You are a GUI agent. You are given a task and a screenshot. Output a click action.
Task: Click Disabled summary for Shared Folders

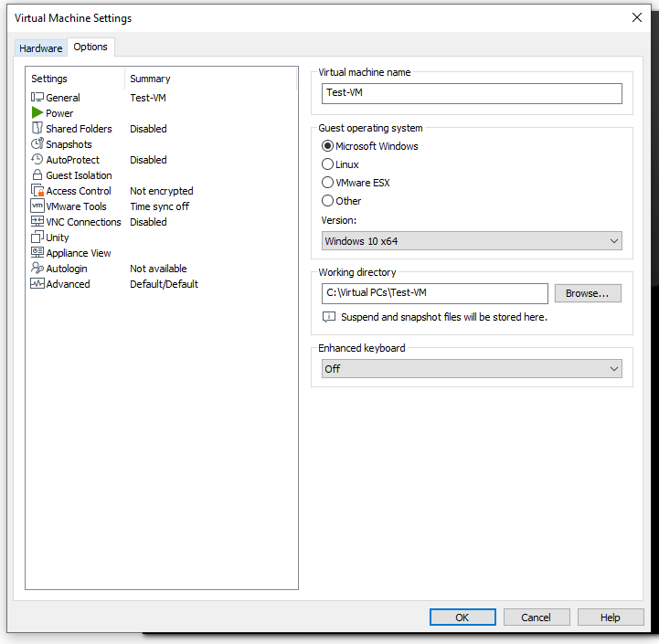(148, 129)
